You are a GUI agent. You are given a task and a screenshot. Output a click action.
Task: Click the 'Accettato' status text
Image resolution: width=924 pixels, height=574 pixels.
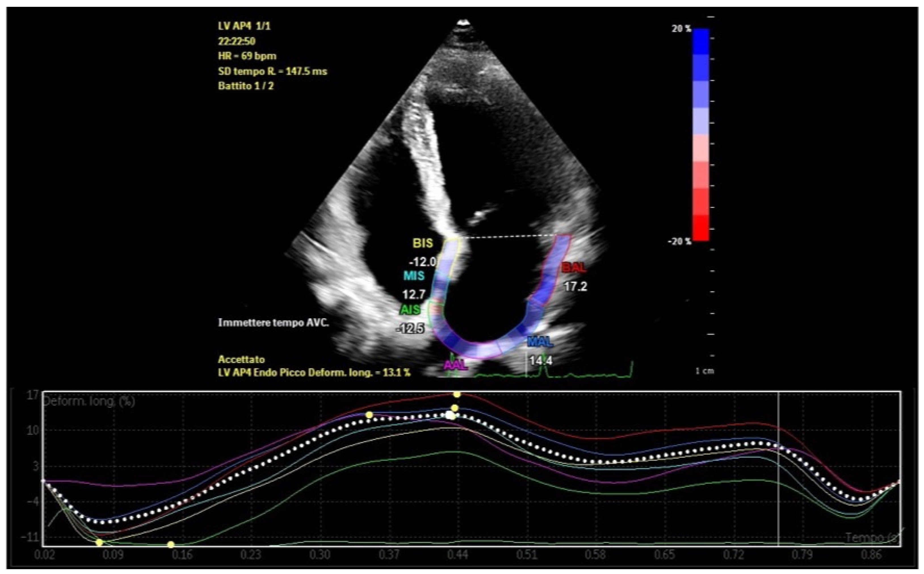(241, 359)
